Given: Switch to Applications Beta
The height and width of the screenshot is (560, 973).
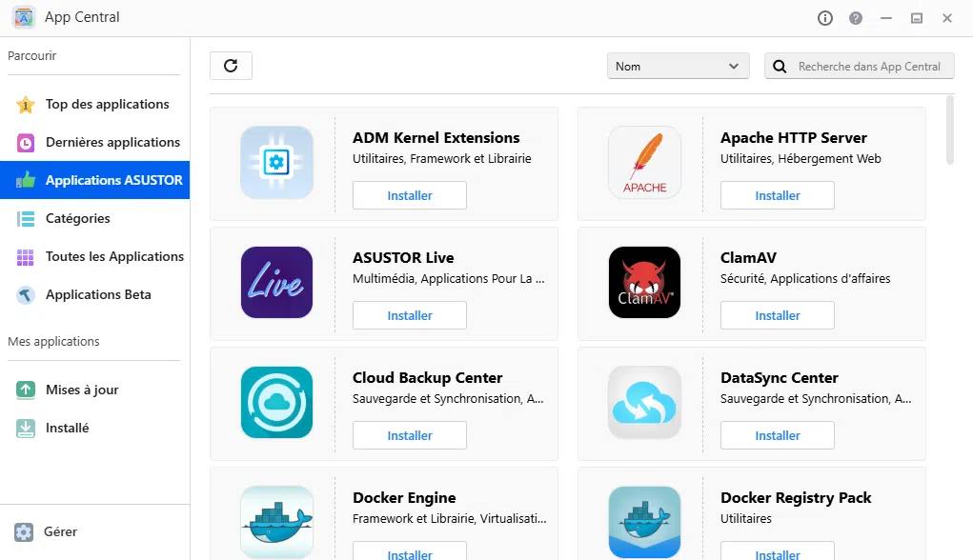Looking at the screenshot, I should click(98, 295).
